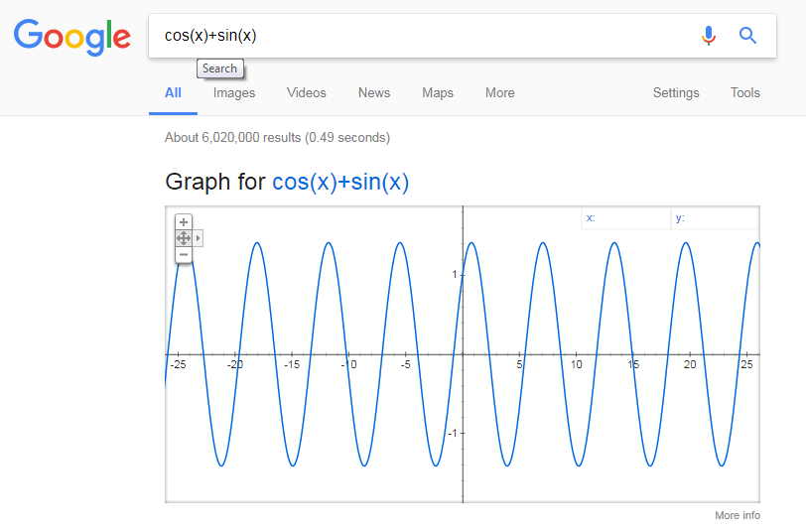Open the Maps tab

click(438, 93)
